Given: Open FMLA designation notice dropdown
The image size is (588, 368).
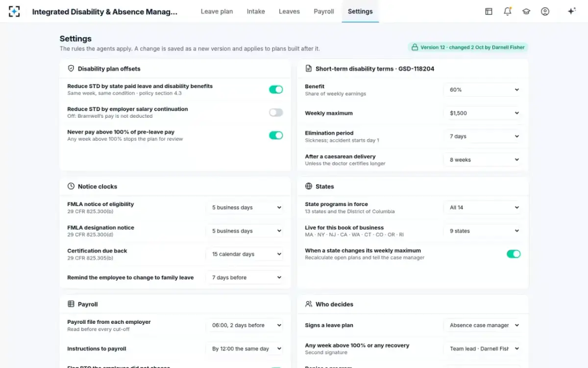Looking at the screenshot, I should coord(245,231).
